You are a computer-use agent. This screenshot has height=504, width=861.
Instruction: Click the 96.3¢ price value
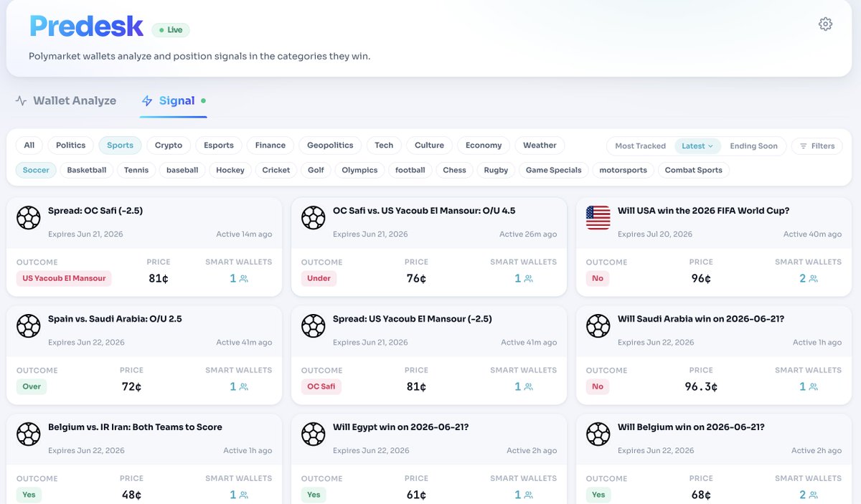[701, 387]
